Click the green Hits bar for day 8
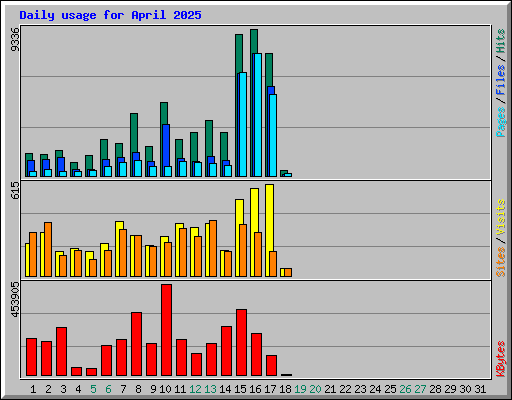This screenshot has width=512, height=400. (x=134, y=133)
